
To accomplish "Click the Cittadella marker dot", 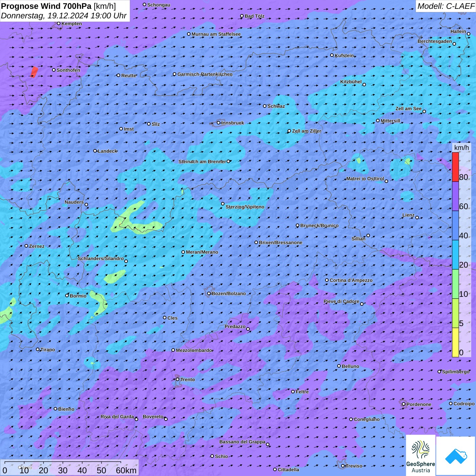I will 275,470.
